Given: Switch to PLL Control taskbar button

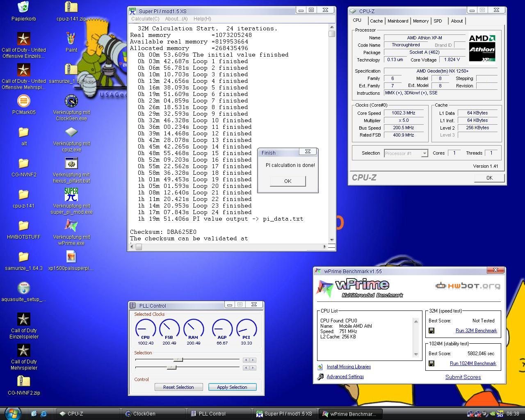Looking at the screenshot, I should pos(219,414).
